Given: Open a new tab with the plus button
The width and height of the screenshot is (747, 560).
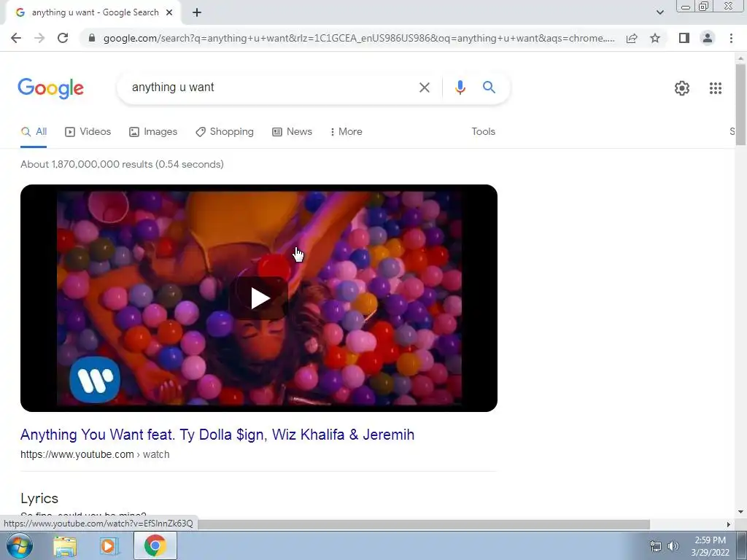Looking at the screenshot, I should 197,13.
